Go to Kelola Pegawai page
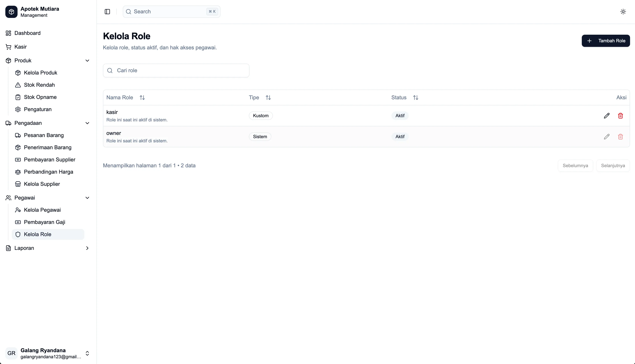 (x=48, y=210)
